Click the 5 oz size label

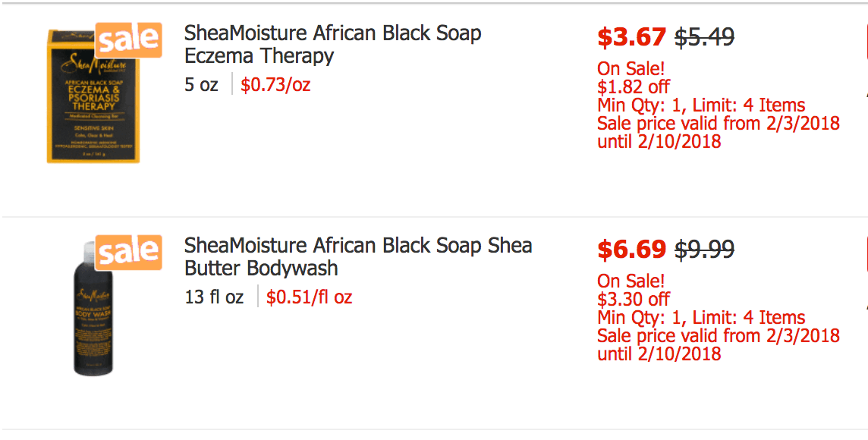201,84
